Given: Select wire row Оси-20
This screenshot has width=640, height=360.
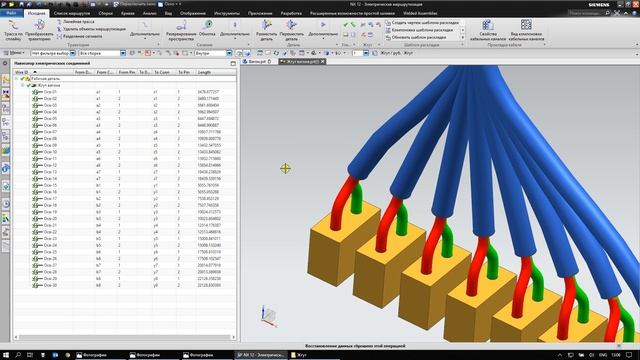Looking at the screenshot, I should (124, 218).
